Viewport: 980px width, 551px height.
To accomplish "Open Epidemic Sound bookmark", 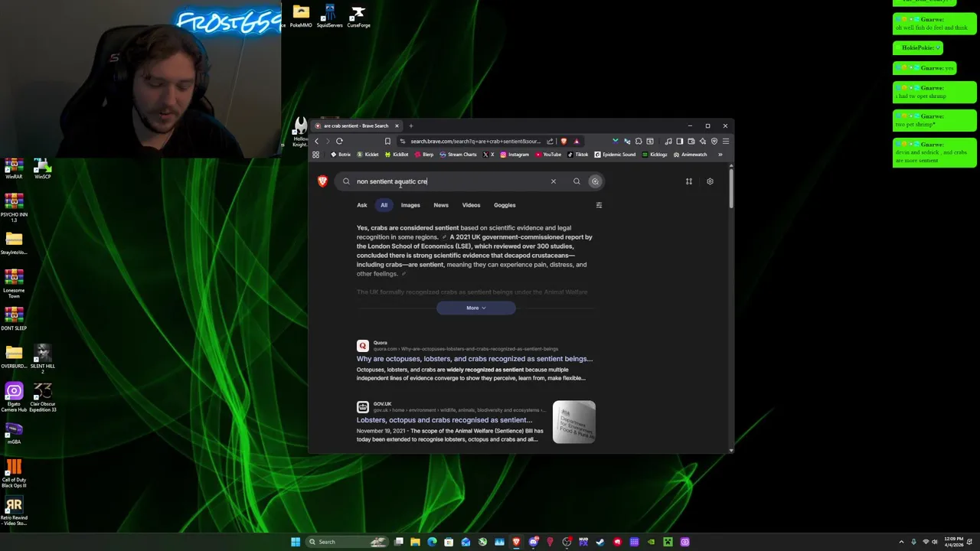I will 615,155.
